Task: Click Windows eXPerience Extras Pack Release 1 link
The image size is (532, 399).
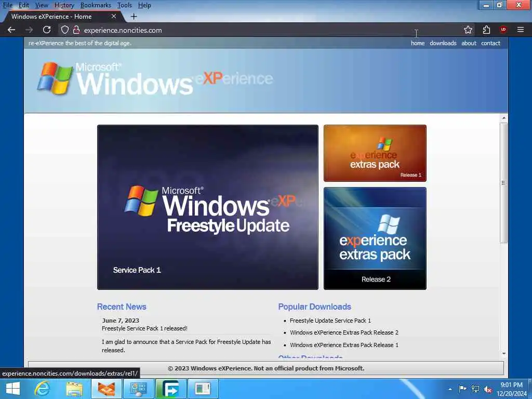Action: click(344, 345)
